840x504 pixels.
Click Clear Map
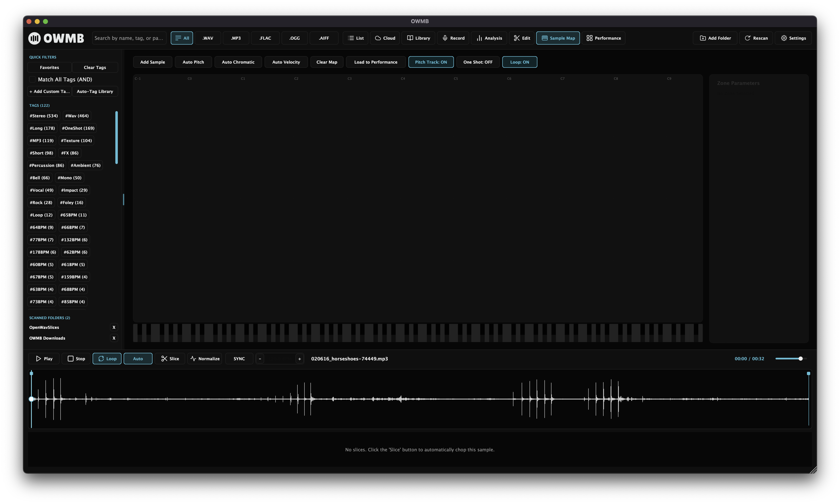(327, 62)
